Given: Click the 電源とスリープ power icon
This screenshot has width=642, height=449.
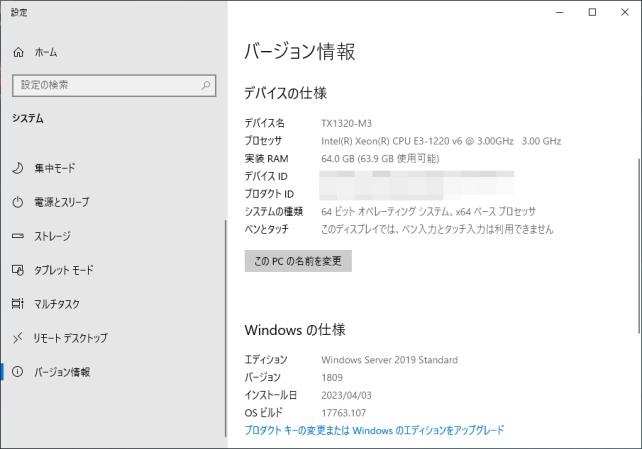Looking at the screenshot, I should click(18, 202).
